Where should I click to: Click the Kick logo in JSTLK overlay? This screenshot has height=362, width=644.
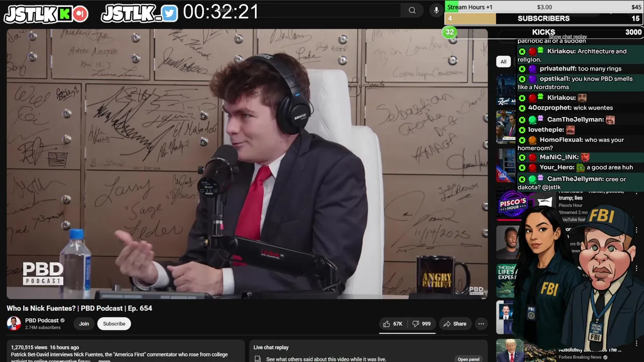tap(64, 14)
